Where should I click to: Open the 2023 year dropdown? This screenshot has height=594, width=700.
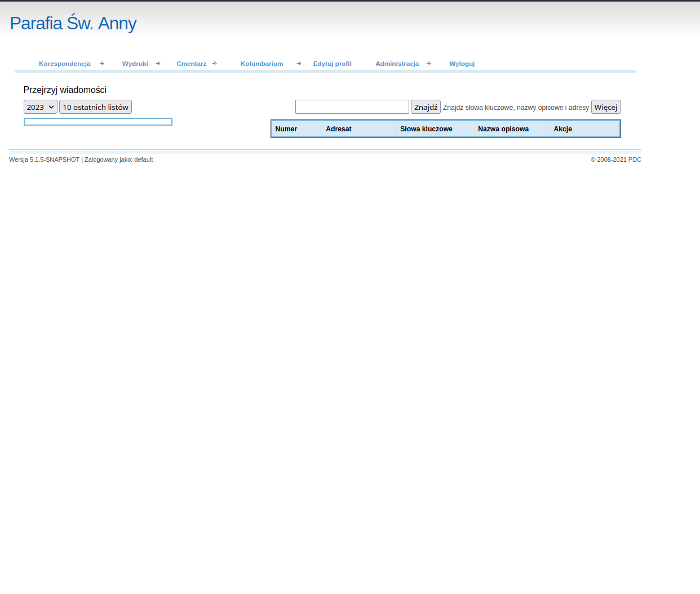click(41, 107)
